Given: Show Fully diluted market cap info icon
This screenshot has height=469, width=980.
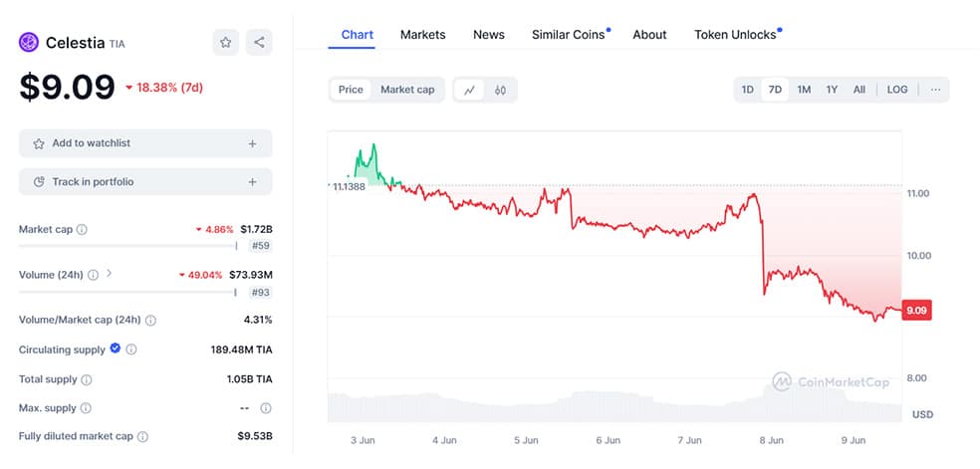Looking at the screenshot, I should (x=142, y=437).
